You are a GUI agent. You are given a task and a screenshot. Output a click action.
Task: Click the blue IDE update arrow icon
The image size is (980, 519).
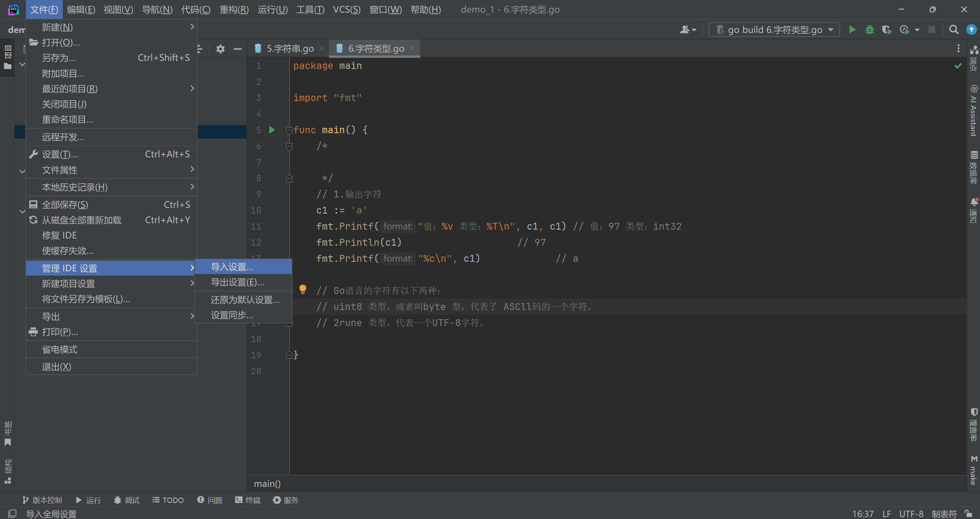[971, 29]
